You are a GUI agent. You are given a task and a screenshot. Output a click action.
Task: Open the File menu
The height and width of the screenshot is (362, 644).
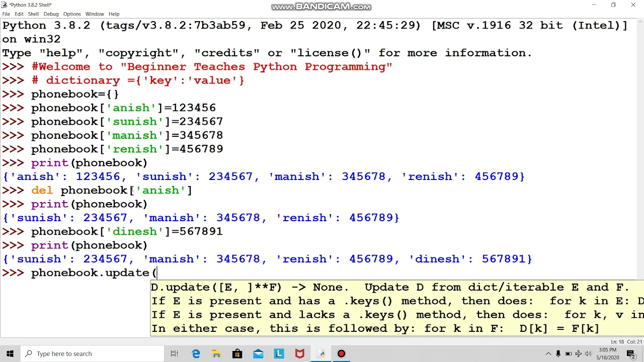[x=6, y=14]
